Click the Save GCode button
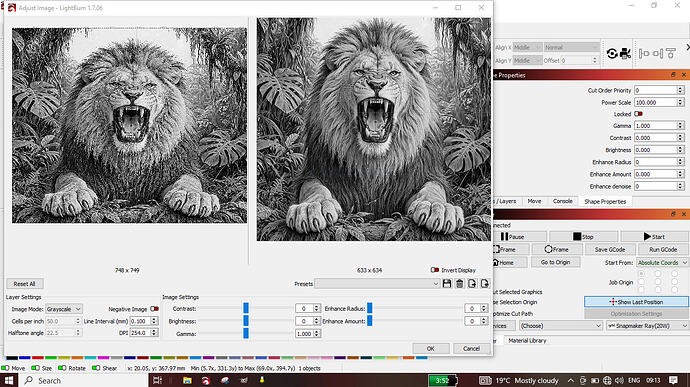The height and width of the screenshot is (387, 690). point(609,249)
